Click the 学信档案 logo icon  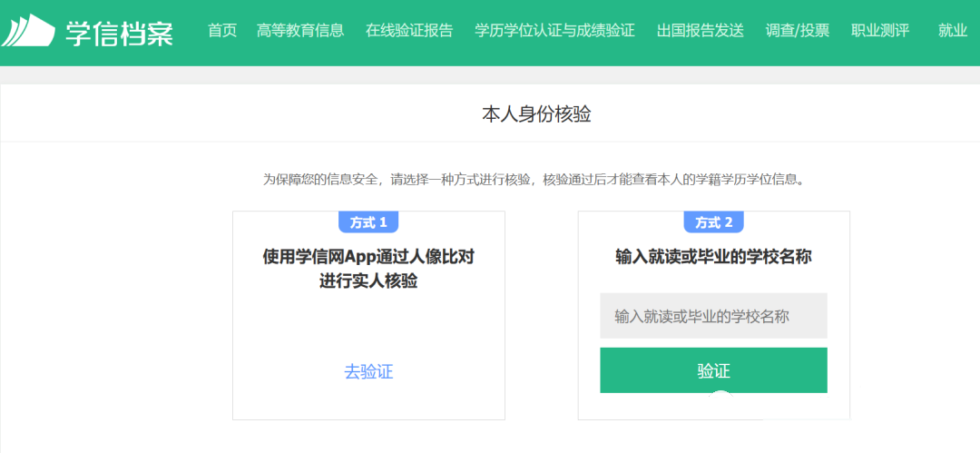click(x=27, y=30)
